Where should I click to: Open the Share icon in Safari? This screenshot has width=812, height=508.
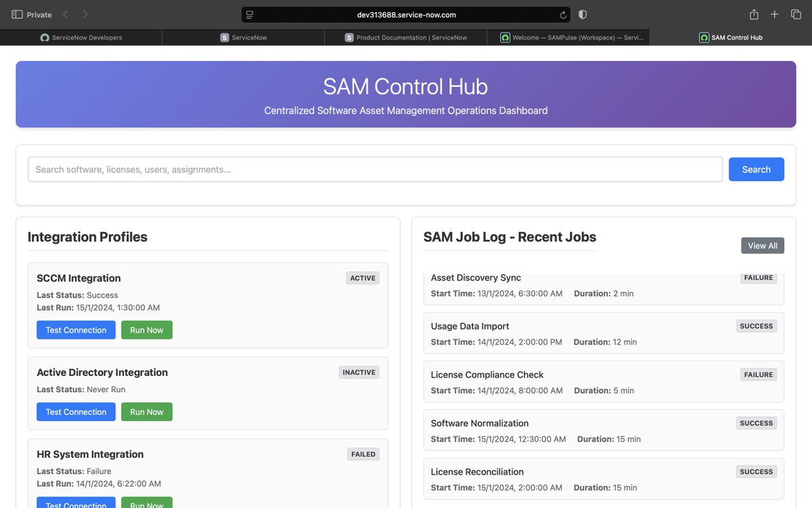click(x=754, y=14)
